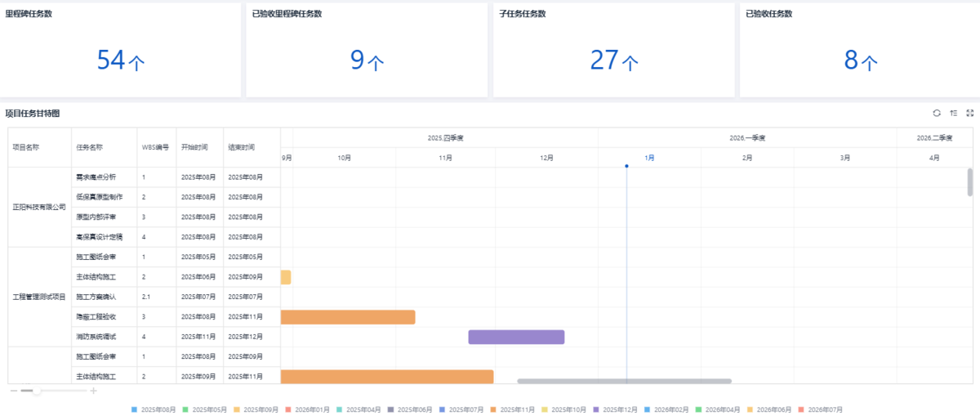Click the sort icon in the Gantt toolbar
This screenshot has height=416, width=980.
coord(953,113)
